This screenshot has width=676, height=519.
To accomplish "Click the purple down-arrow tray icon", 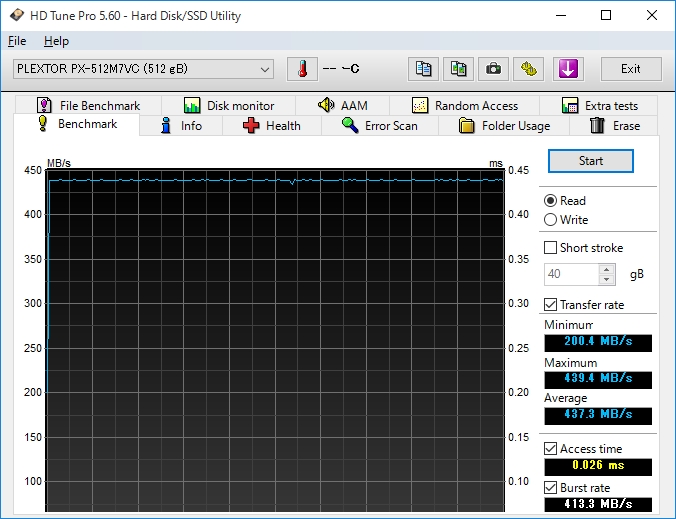I will pyautogui.click(x=568, y=69).
